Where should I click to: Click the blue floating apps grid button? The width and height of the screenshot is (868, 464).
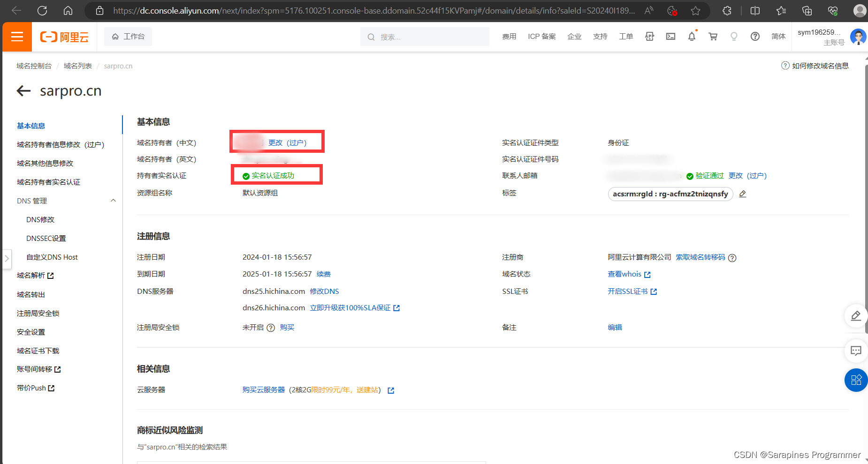coord(856,380)
